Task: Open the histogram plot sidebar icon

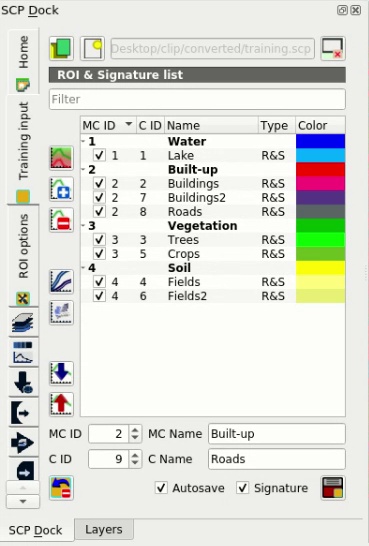Action: tap(23, 352)
